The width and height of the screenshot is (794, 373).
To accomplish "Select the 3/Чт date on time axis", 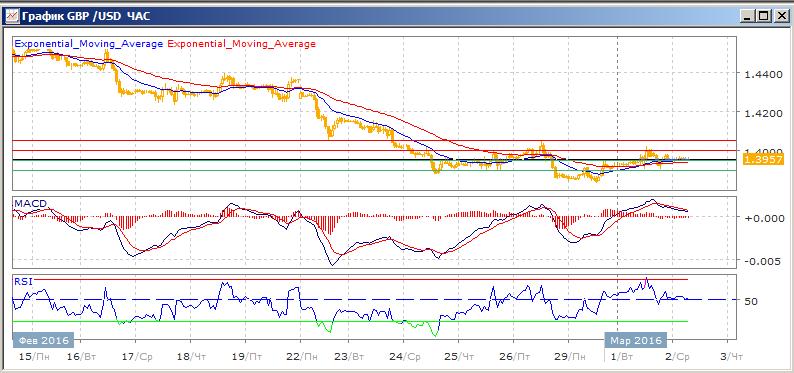I will tap(732, 356).
